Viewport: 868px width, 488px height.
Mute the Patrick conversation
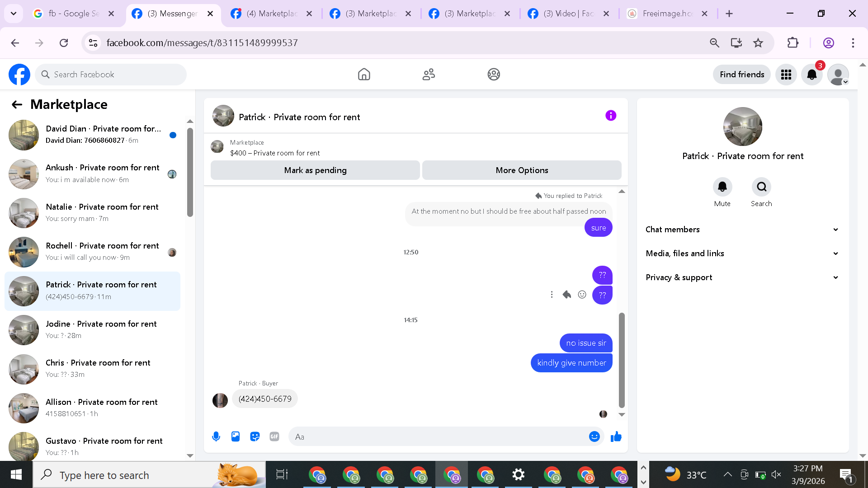722,187
